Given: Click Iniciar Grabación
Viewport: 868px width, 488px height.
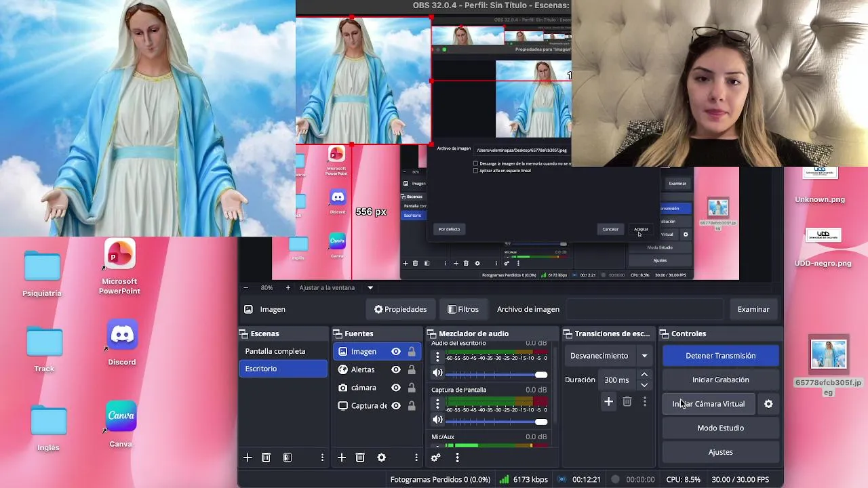Looking at the screenshot, I should pyautogui.click(x=720, y=380).
